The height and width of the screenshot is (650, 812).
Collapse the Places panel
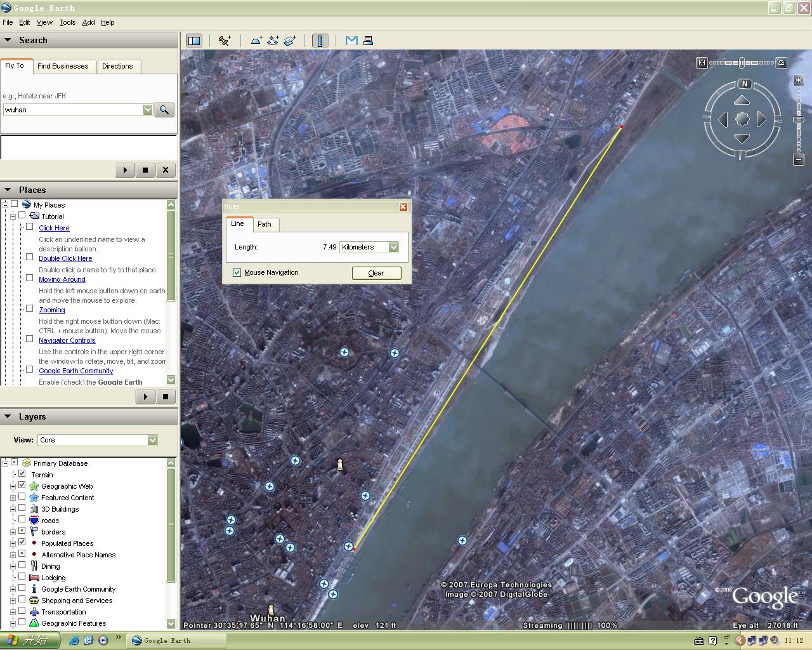click(8, 190)
